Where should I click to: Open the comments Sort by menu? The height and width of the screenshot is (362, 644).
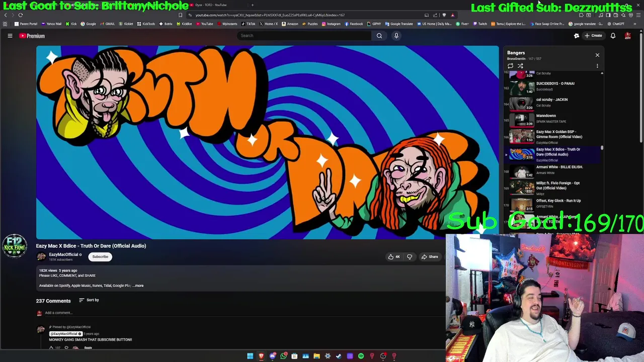coord(89,300)
